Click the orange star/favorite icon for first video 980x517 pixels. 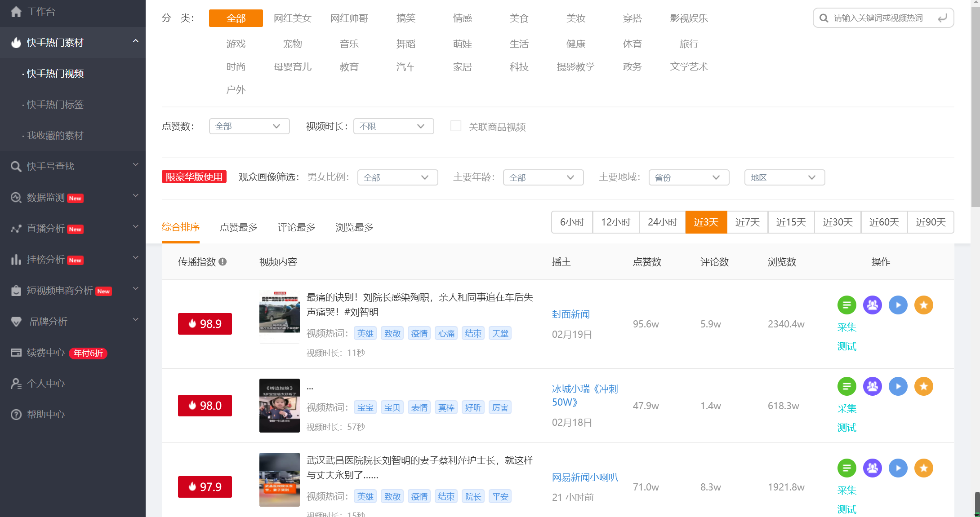[924, 305]
